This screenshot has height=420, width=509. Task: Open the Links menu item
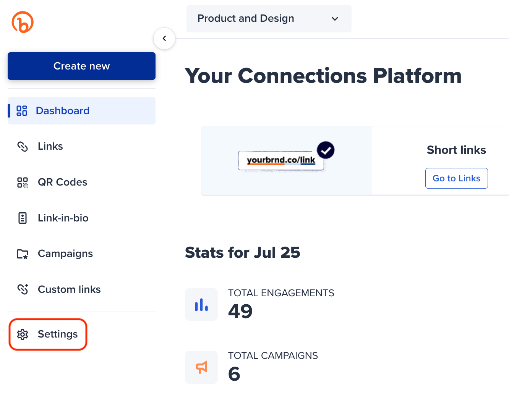[x=81, y=146]
